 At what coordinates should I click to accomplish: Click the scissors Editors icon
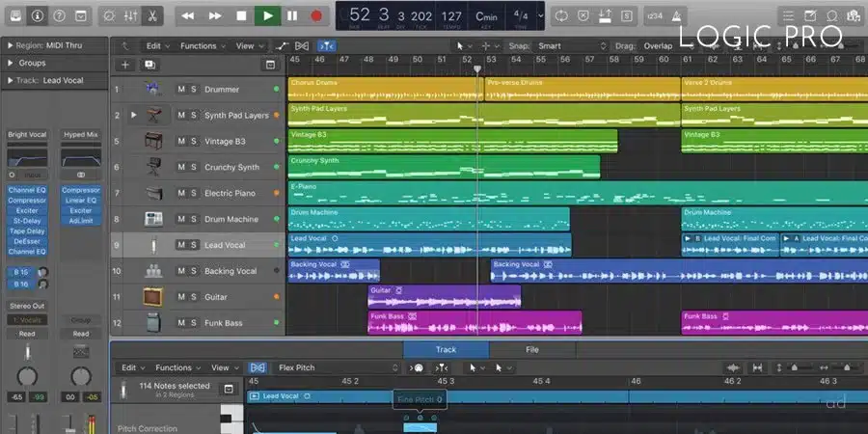153,16
